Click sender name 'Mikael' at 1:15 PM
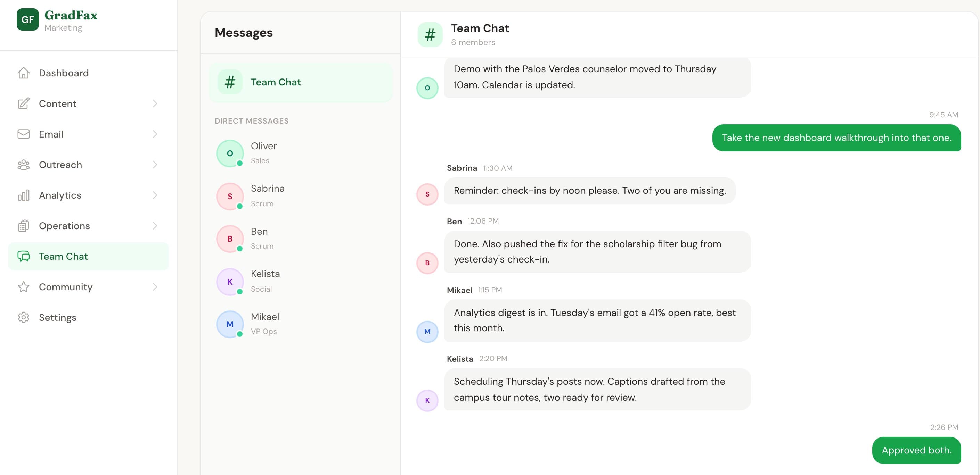This screenshot has height=475, width=980. pyautogui.click(x=459, y=290)
